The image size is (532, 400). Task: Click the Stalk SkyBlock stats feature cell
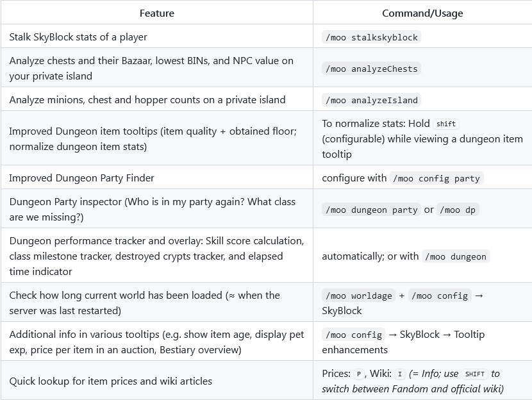[x=157, y=37]
